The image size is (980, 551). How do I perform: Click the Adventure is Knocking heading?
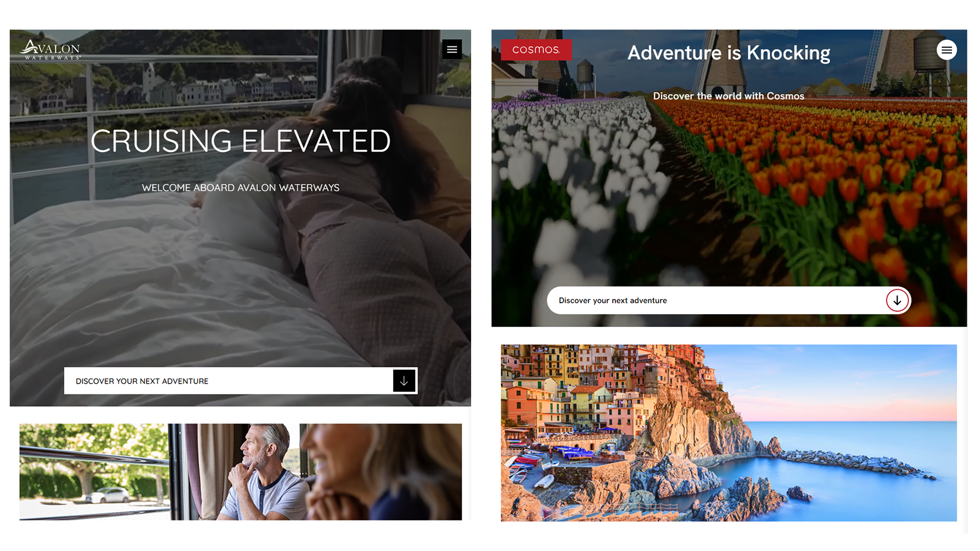coord(729,53)
